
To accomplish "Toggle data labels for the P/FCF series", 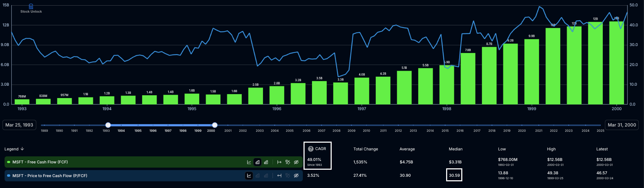I will (x=288, y=175).
